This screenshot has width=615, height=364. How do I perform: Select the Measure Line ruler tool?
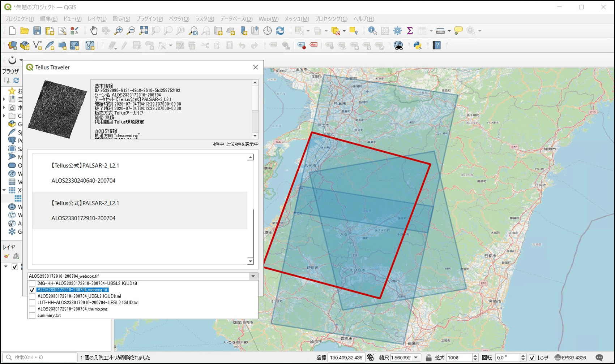click(440, 31)
